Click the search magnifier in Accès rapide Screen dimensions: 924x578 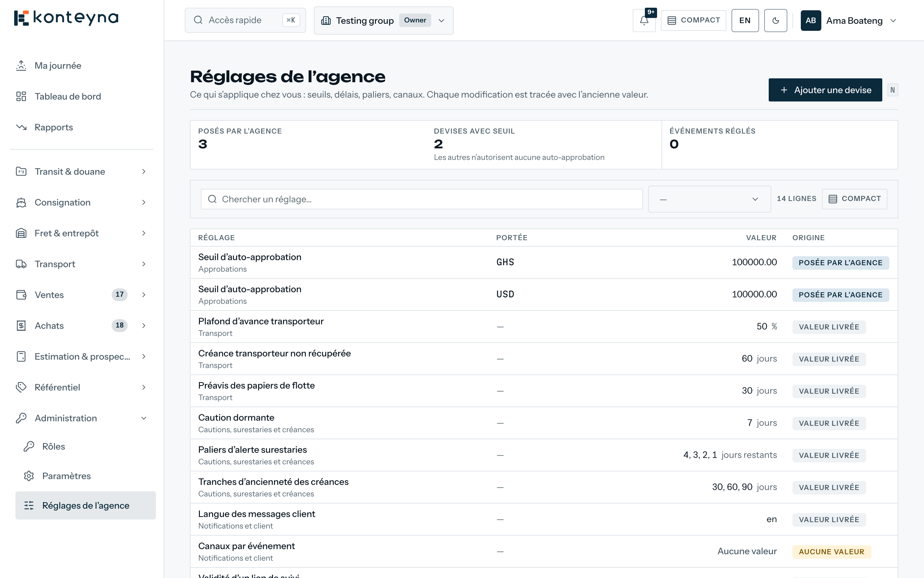(x=198, y=20)
